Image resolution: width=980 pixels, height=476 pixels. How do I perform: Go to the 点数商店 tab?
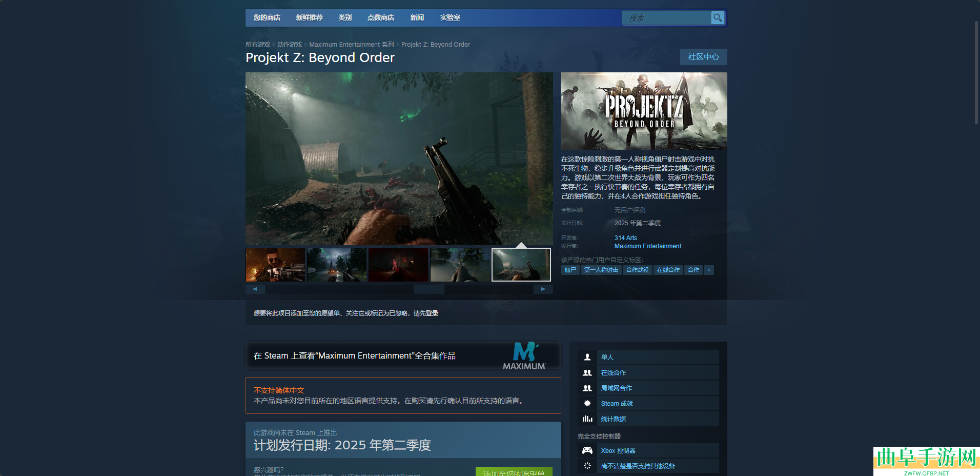point(381,18)
